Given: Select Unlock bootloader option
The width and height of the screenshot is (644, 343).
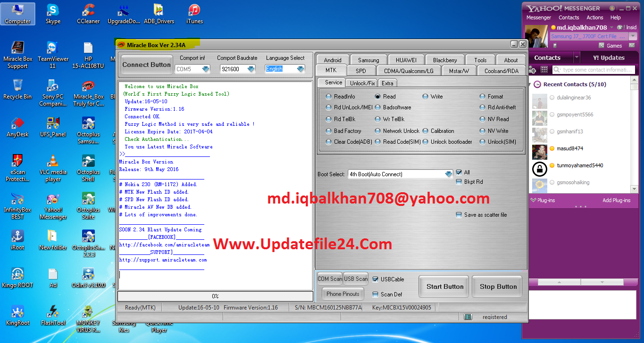Looking at the screenshot, I should click(x=426, y=142).
